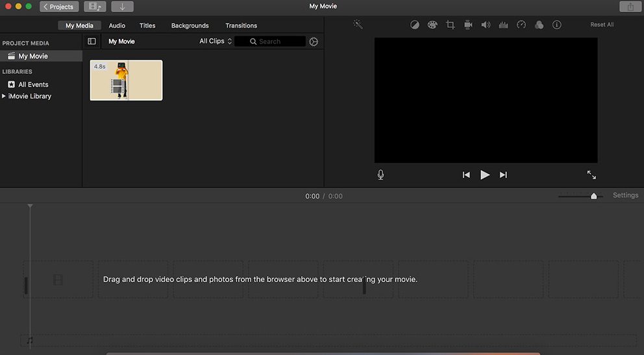This screenshot has height=355, width=644.
Task: Open noise reduction and equalizer
Action: pyautogui.click(x=504, y=25)
